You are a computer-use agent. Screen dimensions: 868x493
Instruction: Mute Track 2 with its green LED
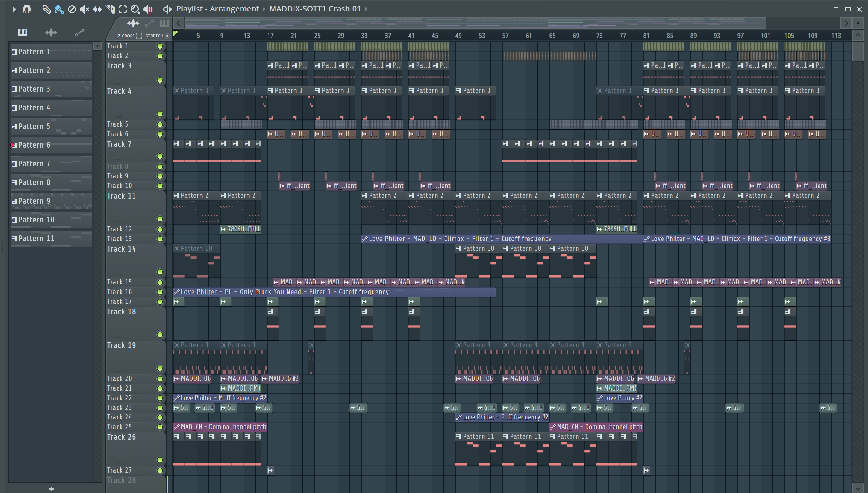160,56
